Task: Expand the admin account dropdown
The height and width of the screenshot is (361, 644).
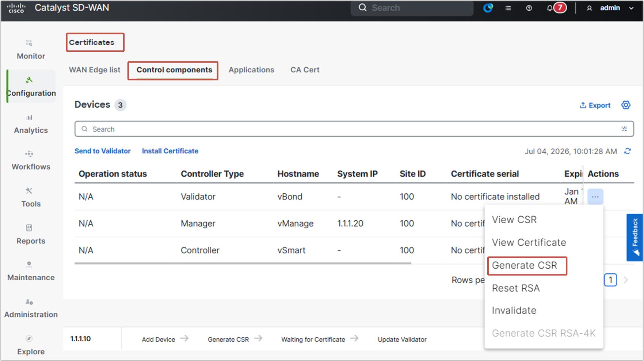Action: coord(631,8)
